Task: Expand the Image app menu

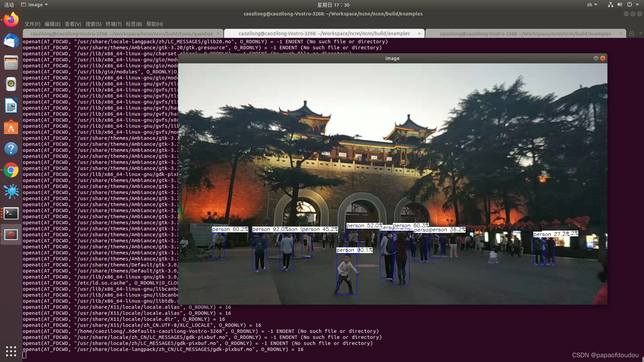Action: point(35,5)
